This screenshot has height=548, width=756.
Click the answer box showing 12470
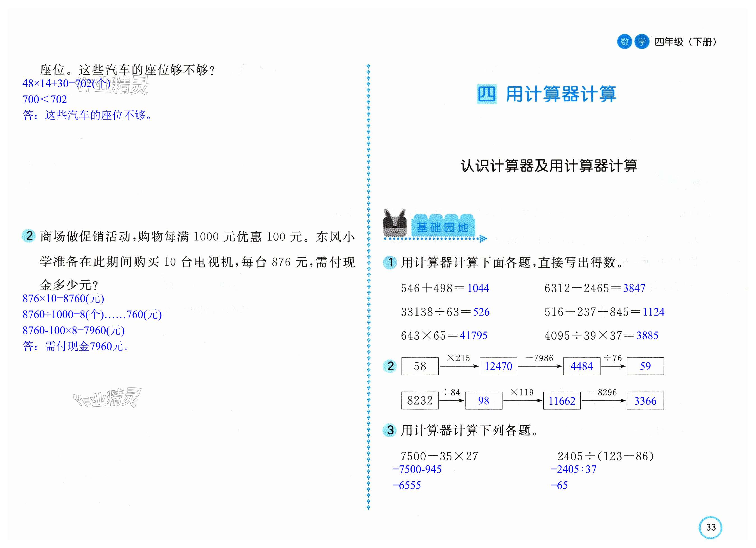click(x=498, y=366)
